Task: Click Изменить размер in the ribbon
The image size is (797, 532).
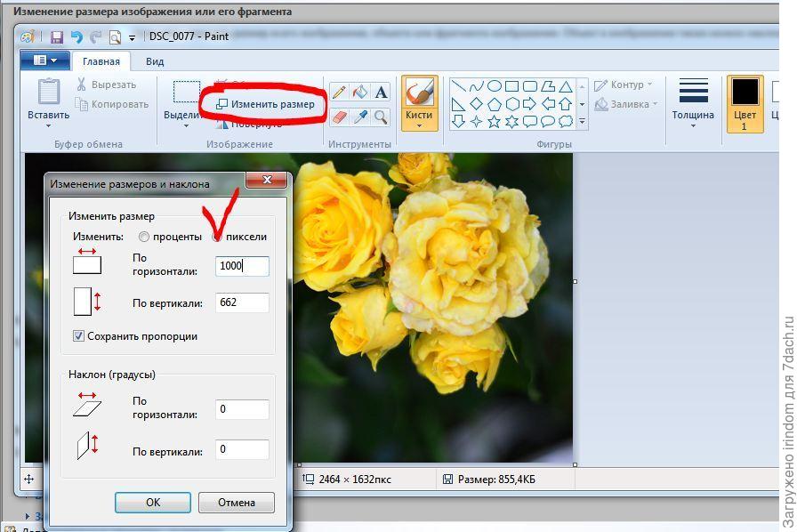Action: point(265,104)
